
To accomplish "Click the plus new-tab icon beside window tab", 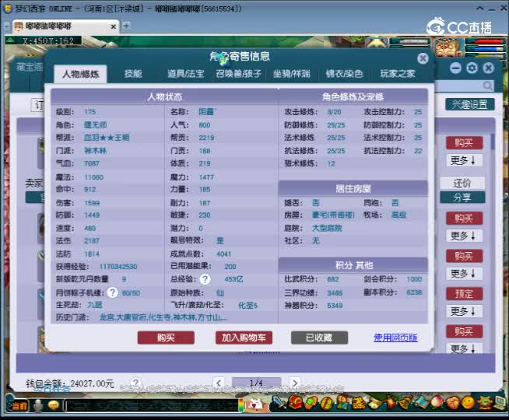I will (126, 26).
